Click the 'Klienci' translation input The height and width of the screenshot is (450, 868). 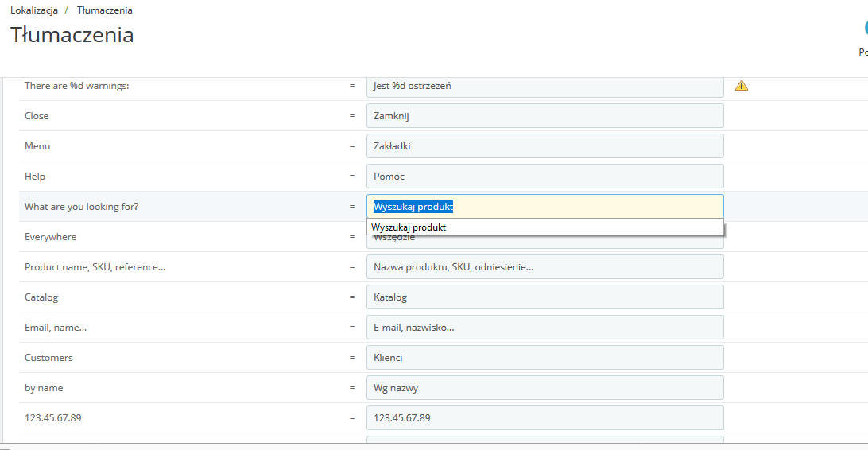click(x=544, y=358)
